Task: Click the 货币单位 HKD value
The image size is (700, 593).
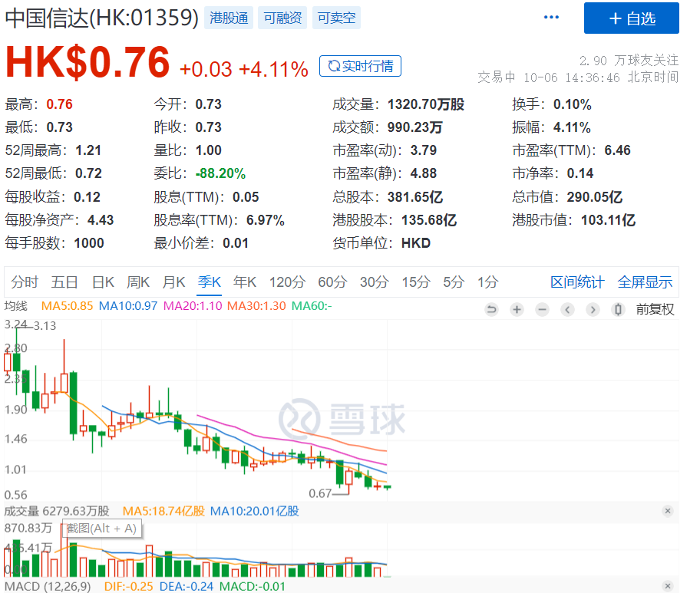Action: tap(416, 243)
